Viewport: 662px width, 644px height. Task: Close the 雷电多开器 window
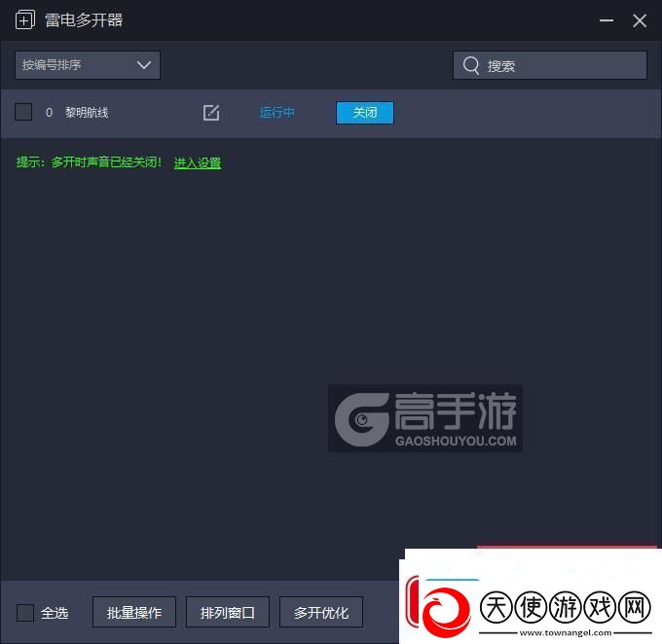click(640, 20)
